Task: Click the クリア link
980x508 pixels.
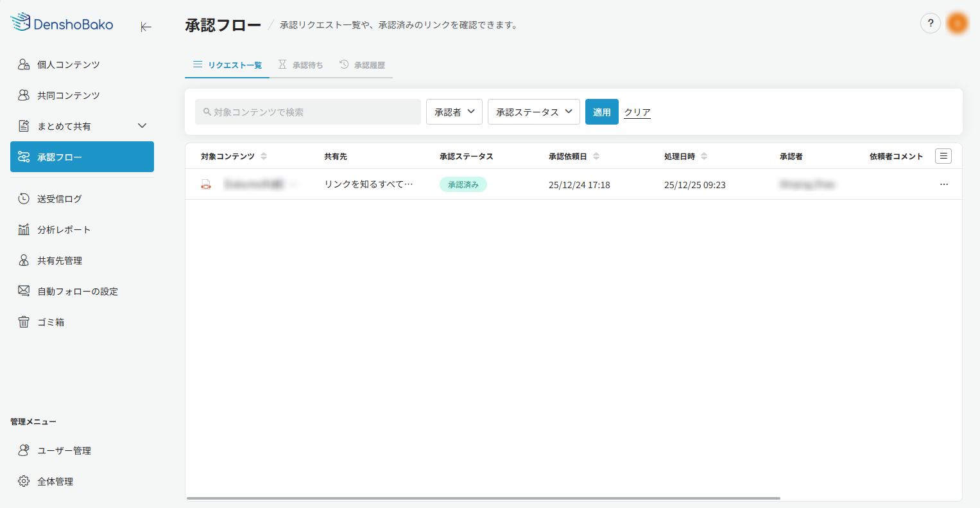Action: (637, 112)
